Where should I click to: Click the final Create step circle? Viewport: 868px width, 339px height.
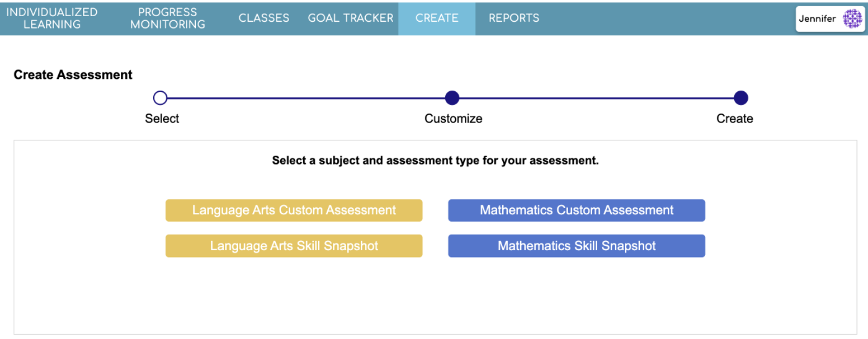(741, 98)
